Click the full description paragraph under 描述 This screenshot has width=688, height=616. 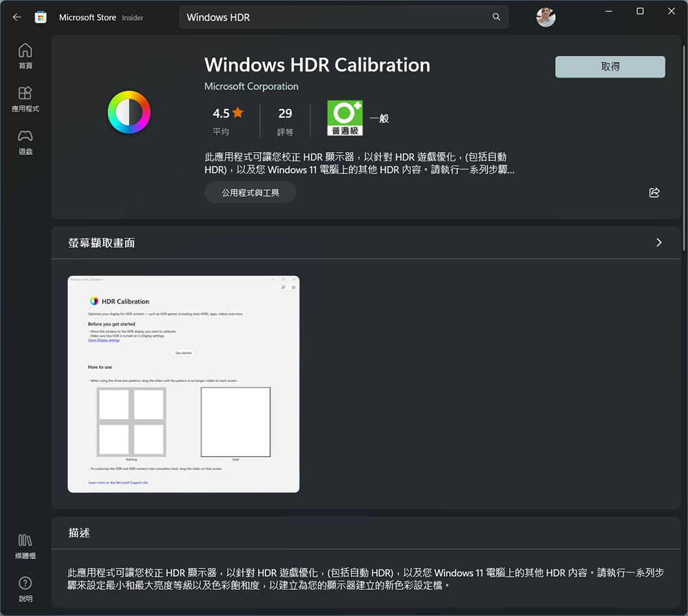click(365, 579)
